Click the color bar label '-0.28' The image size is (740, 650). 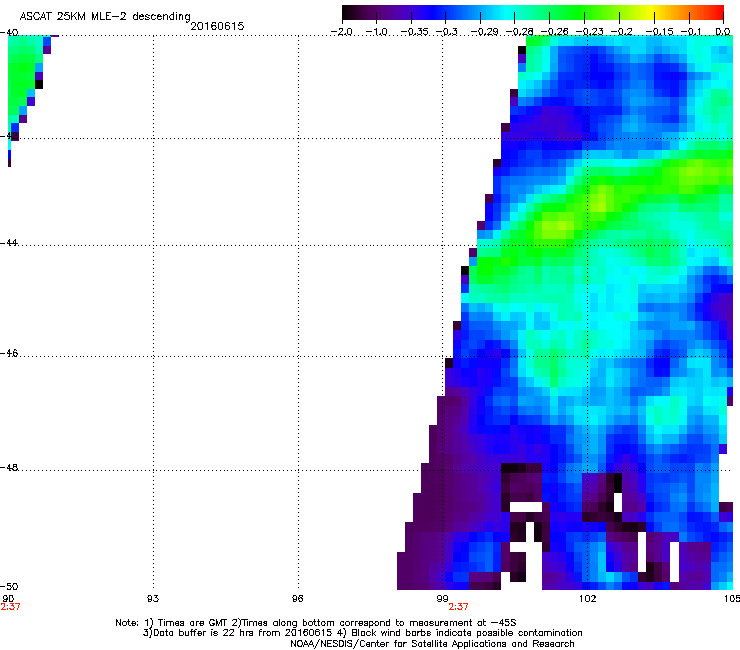click(519, 32)
